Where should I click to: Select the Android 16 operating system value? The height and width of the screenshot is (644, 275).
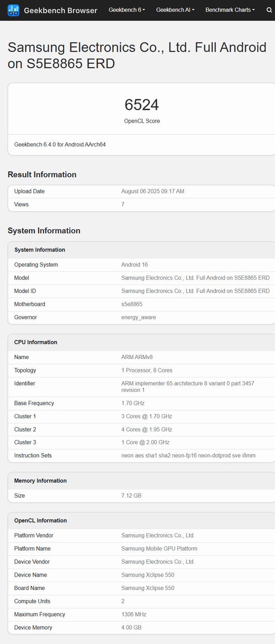(x=134, y=265)
